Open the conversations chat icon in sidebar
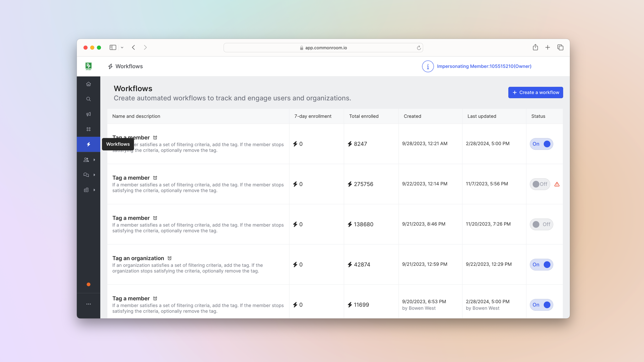The width and height of the screenshot is (644, 362). tap(86, 175)
